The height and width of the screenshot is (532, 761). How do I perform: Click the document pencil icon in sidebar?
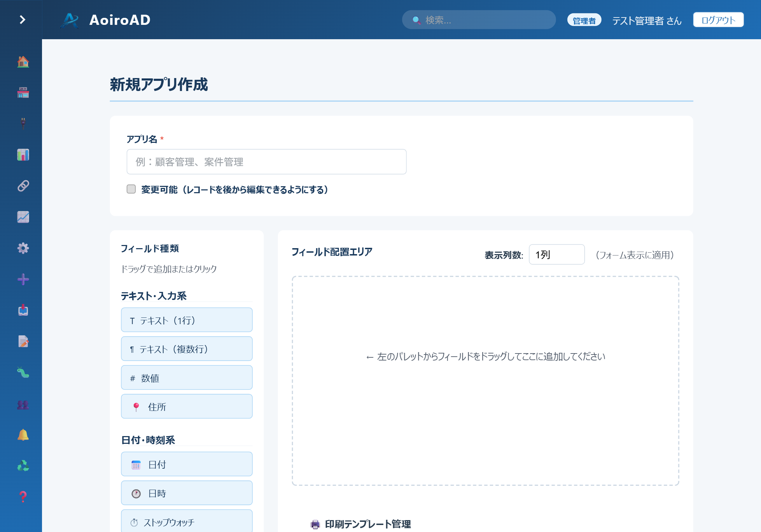coord(23,341)
